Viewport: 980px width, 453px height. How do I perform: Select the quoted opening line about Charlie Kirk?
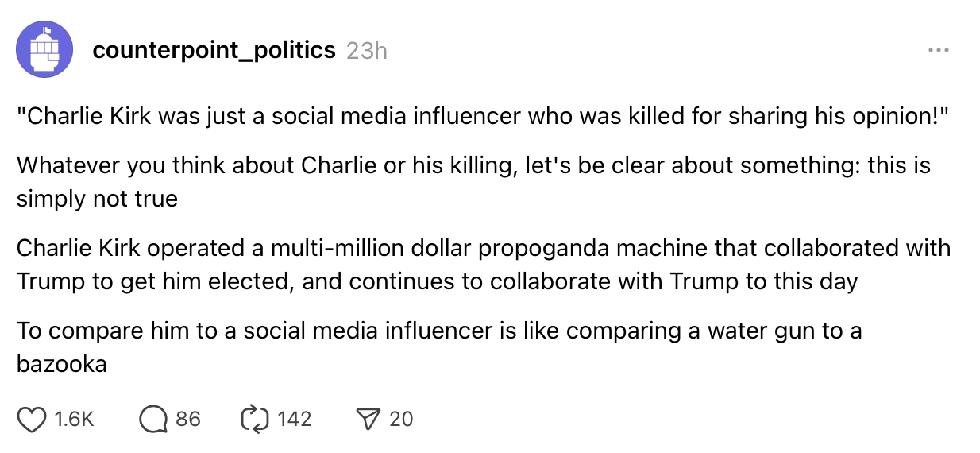484,118
